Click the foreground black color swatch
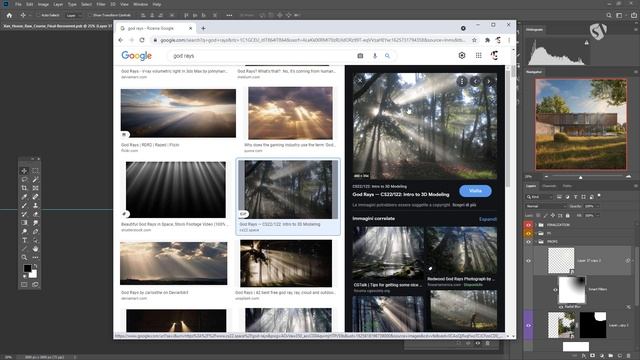Image resolution: width=640 pixels, height=360 pixels. 27,268
